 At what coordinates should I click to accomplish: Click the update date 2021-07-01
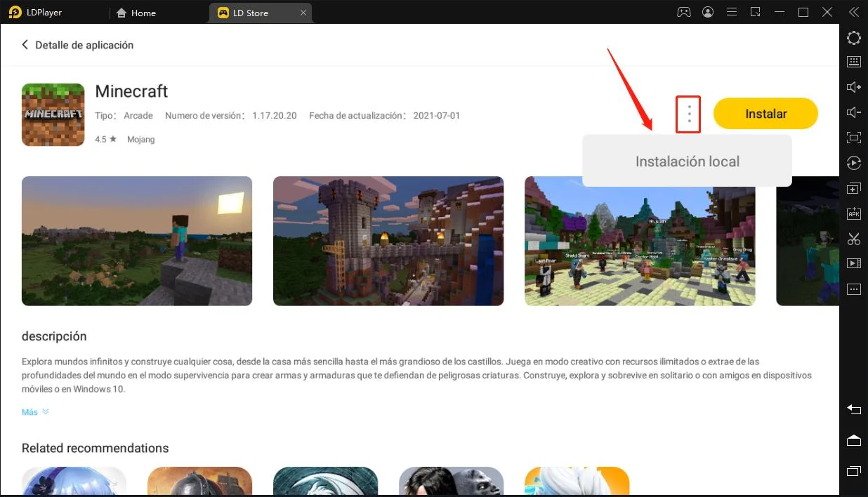(x=437, y=115)
